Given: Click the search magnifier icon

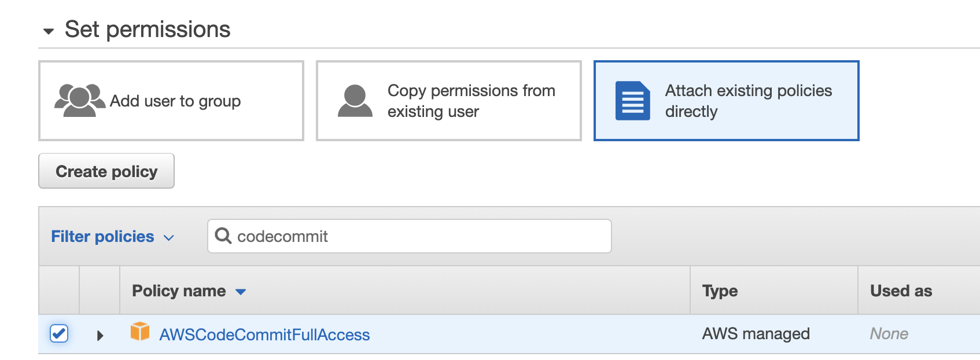Looking at the screenshot, I should pyautogui.click(x=223, y=236).
